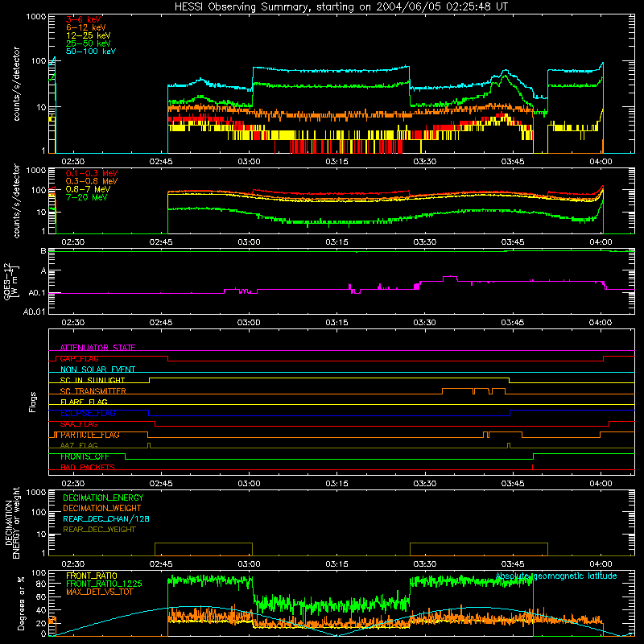
Task: Click the REAR_DEC_CHAN/128 legend label
Action: point(106,518)
